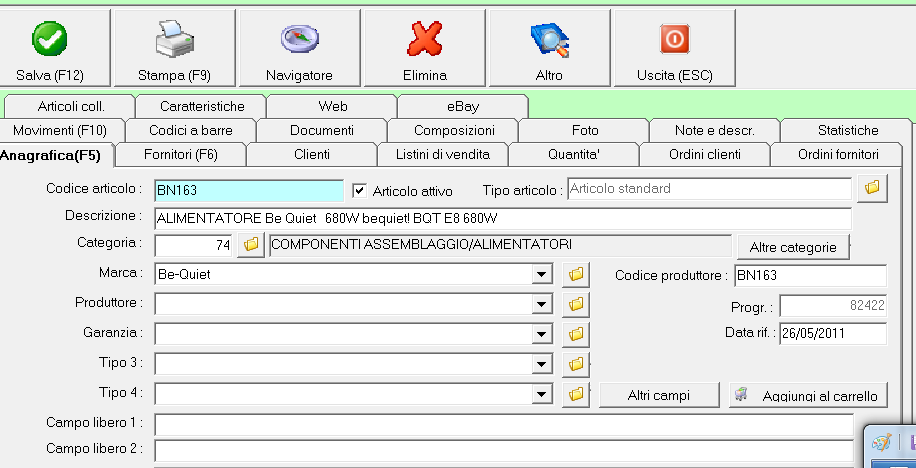Click into the Descrizione text field

tap(503, 219)
